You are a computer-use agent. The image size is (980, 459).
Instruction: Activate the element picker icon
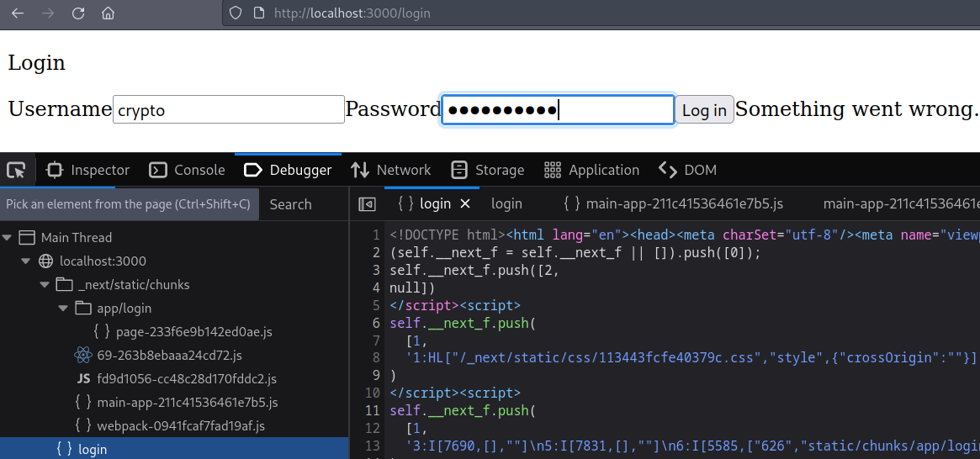(x=16, y=171)
